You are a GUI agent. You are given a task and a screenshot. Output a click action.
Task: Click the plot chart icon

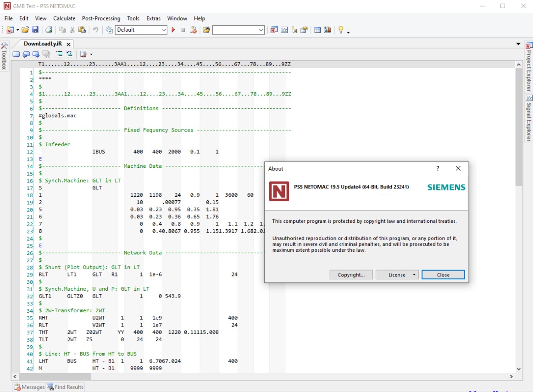coord(284,30)
